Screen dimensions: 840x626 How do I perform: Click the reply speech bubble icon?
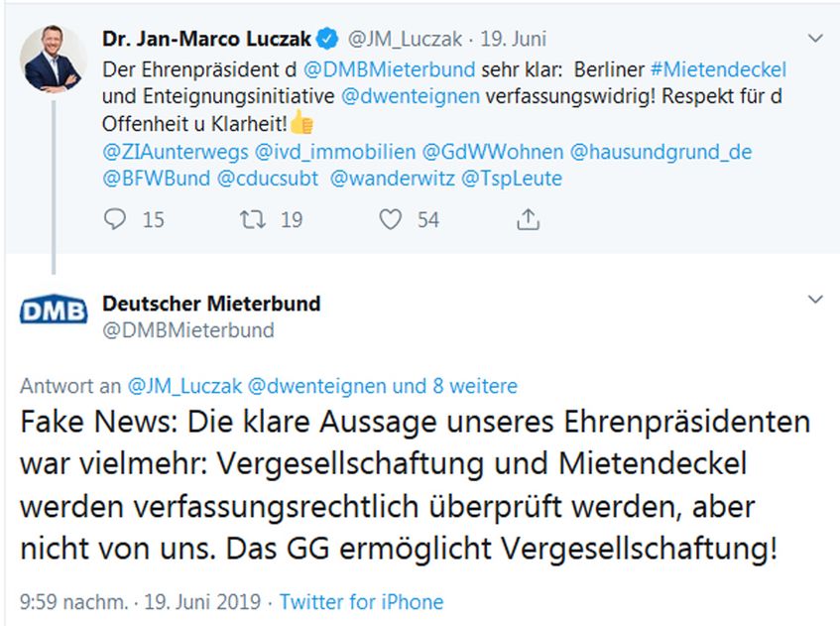click(x=117, y=219)
